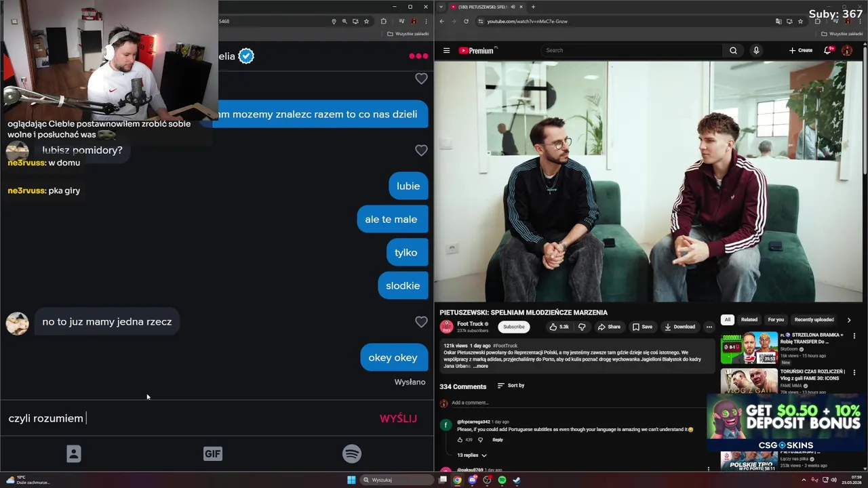Click the YouTube search magnifier button

pos(733,50)
